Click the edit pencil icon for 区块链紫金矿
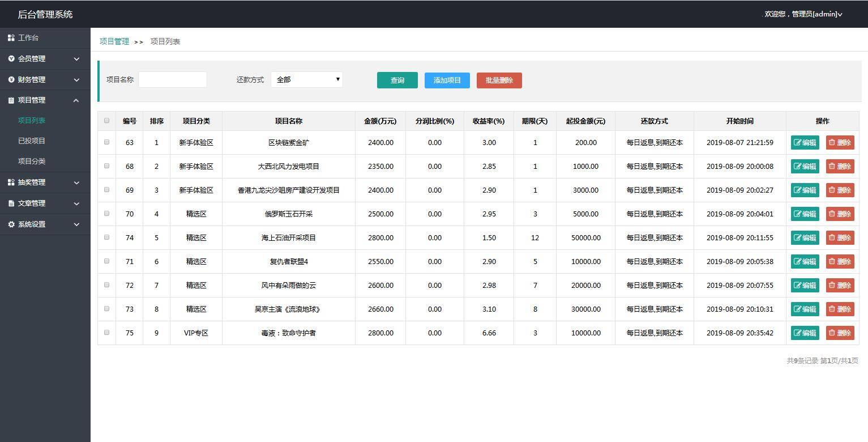The width and height of the screenshot is (868, 442). point(797,142)
